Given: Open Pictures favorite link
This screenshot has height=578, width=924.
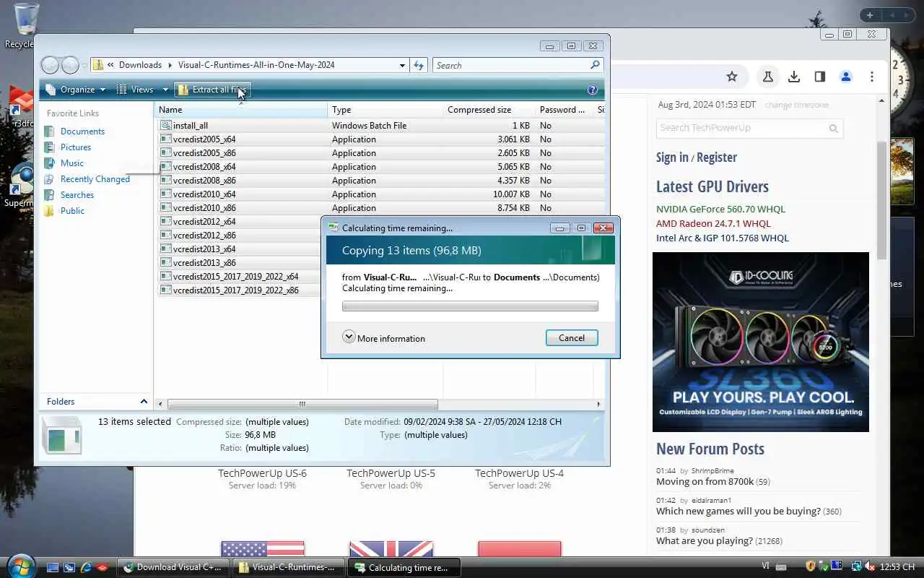Looking at the screenshot, I should pyautogui.click(x=76, y=147).
